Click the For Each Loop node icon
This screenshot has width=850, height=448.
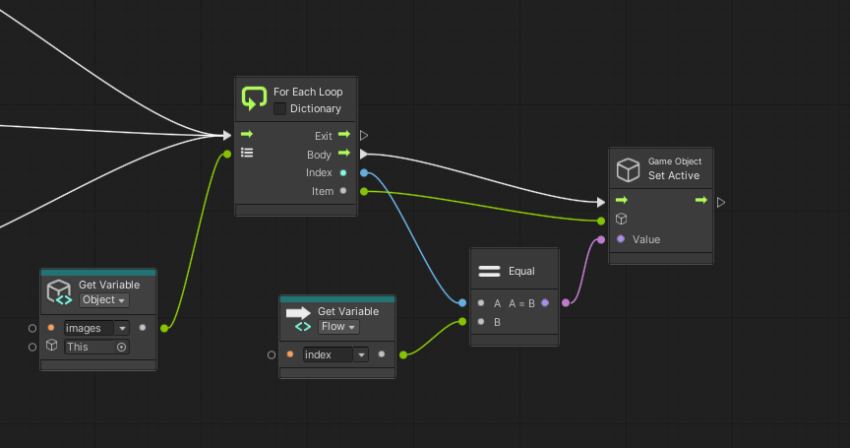254,99
